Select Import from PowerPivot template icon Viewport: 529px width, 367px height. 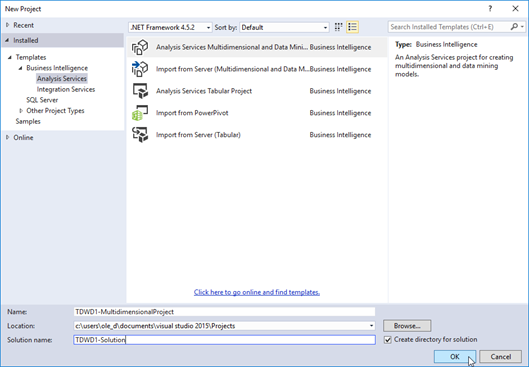pos(140,113)
